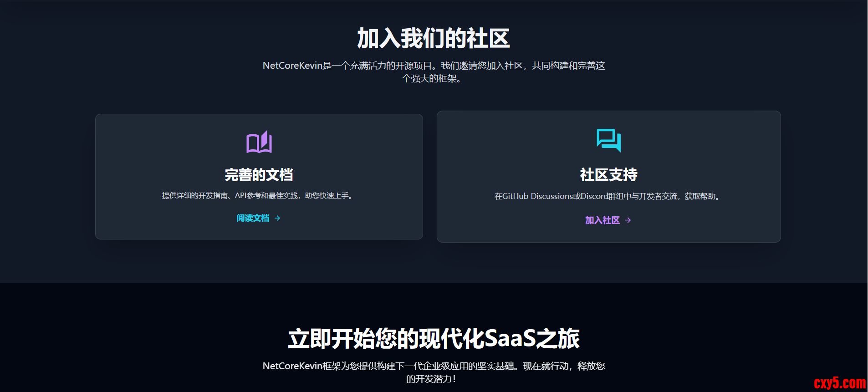The width and height of the screenshot is (868, 392).
Task: Click the arrow beside 加入社区
Action: (628, 220)
